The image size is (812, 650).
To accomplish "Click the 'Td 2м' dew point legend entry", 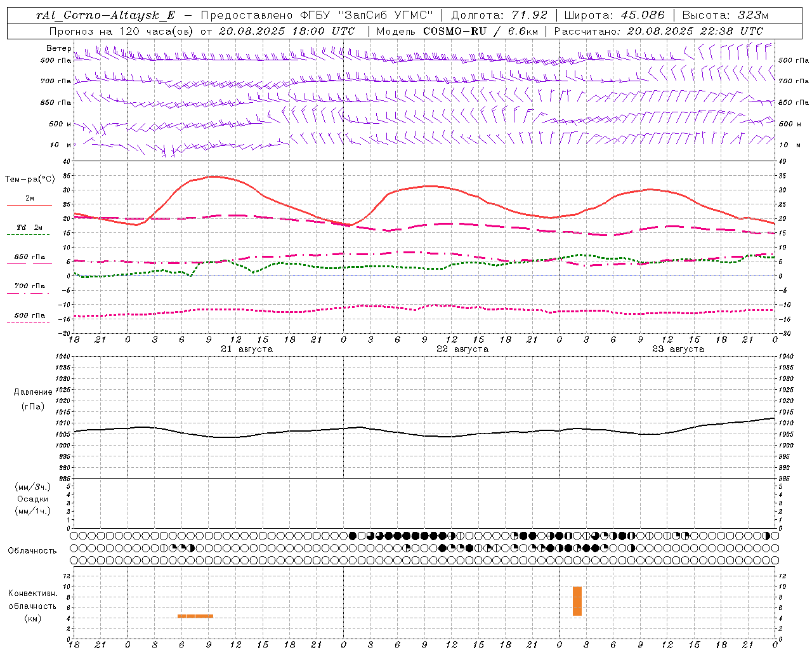I will tap(30, 227).
